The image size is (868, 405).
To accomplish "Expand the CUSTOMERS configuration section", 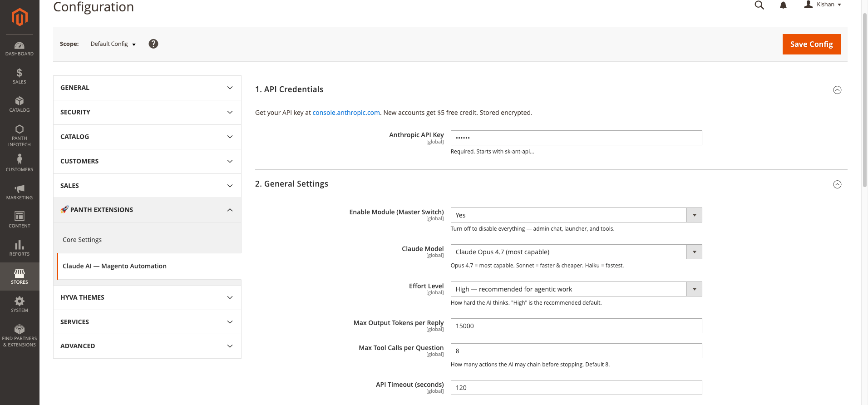I will 147,161.
